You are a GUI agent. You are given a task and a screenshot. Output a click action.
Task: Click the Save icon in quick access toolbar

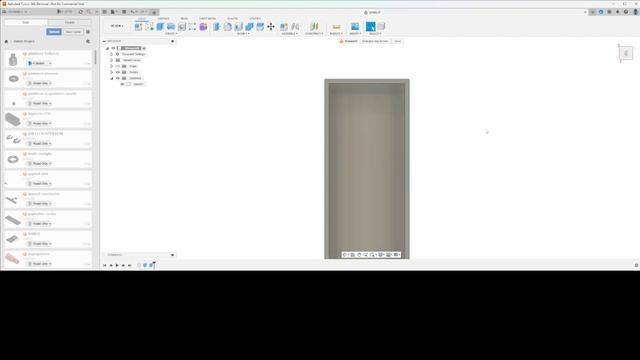point(124,12)
